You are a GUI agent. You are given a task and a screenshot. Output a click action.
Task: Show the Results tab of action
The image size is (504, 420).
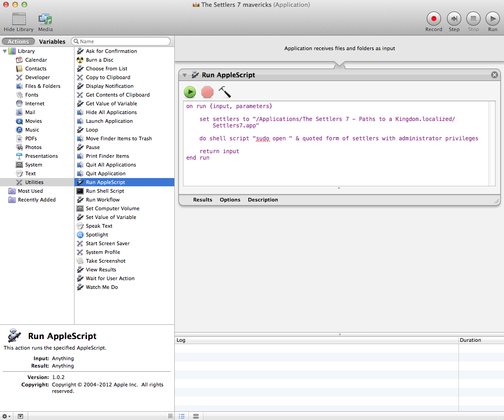(x=202, y=200)
